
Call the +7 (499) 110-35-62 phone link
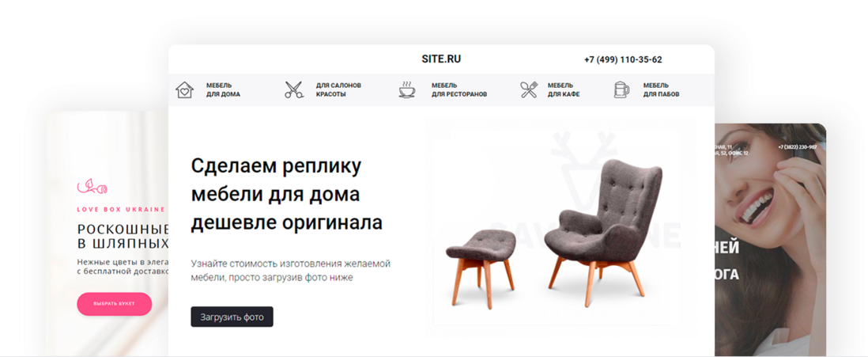(x=623, y=60)
